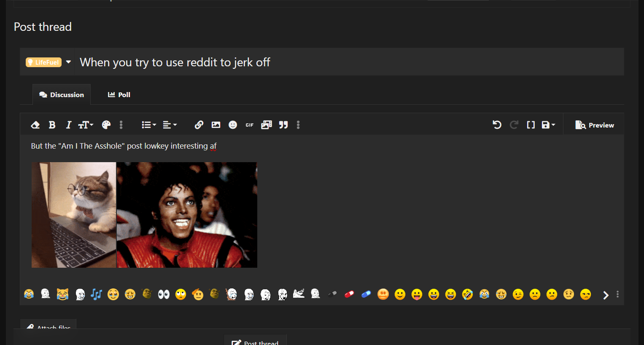The height and width of the screenshot is (345, 644).
Task: Insert the rolling eyes emoji
Action: click(181, 294)
